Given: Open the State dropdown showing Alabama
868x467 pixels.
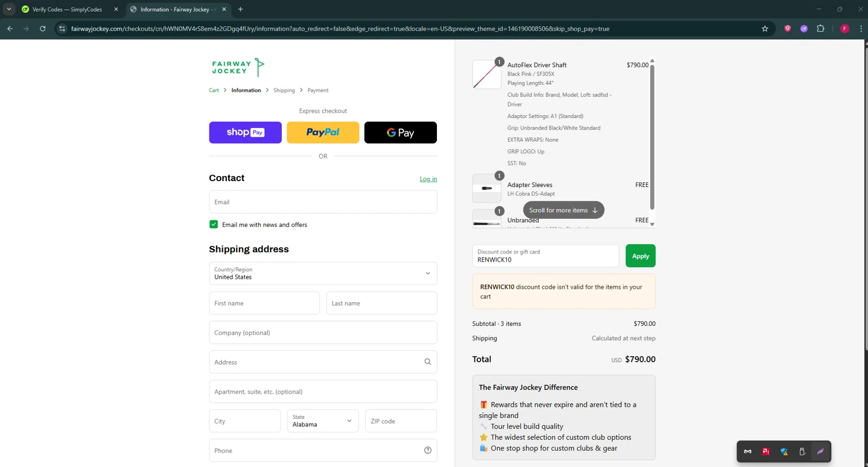Looking at the screenshot, I should point(323,421).
